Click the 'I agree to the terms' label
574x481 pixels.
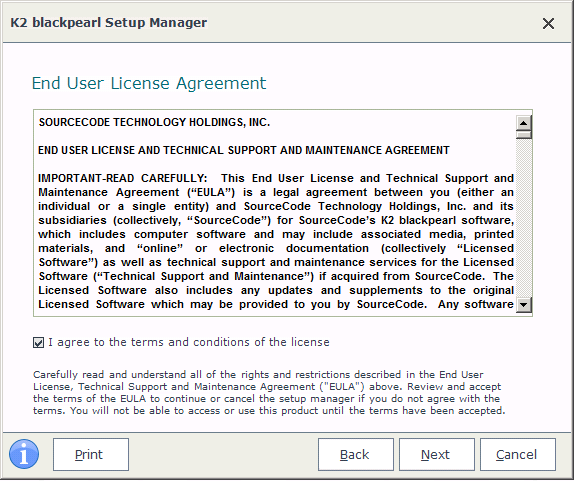point(189,342)
